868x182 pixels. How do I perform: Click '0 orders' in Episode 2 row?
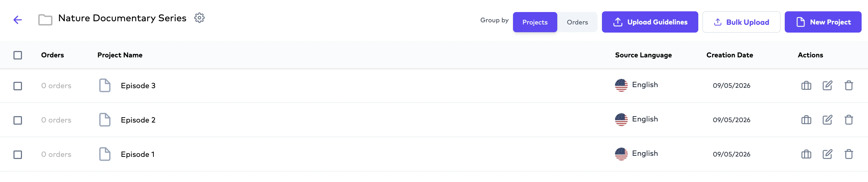56,120
